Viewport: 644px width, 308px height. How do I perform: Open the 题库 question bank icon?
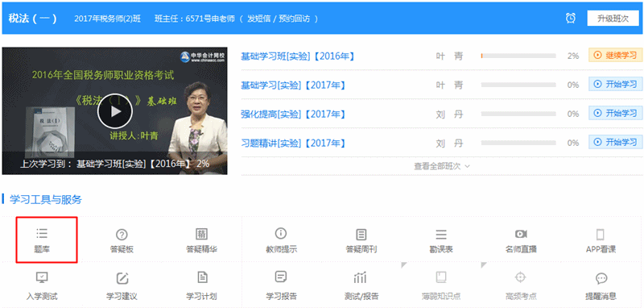tap(42, 234)
